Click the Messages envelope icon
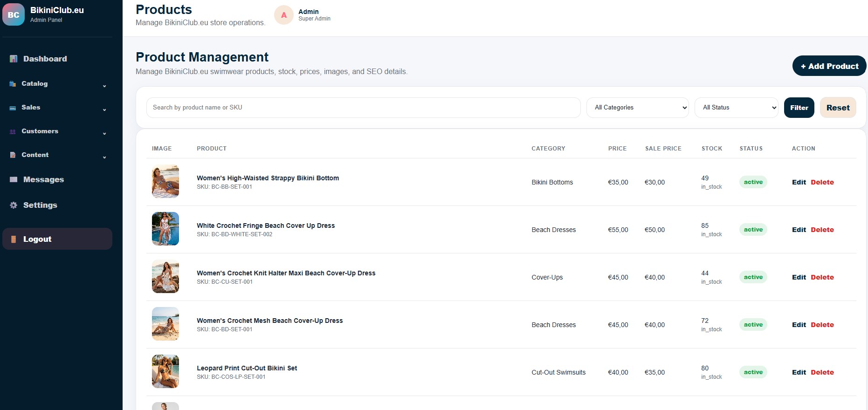Image resolution: width=868 pixels, height=410 pixels. pyautogui.click(x=14, y=179)
